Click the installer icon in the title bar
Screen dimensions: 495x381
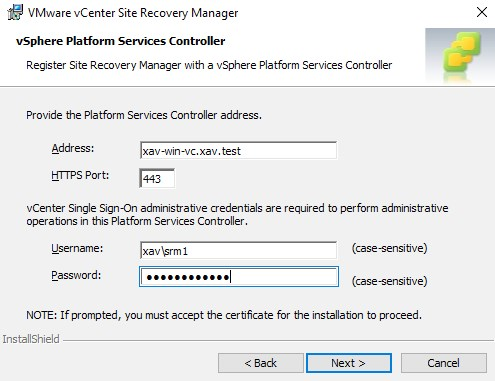click(15, 12)
